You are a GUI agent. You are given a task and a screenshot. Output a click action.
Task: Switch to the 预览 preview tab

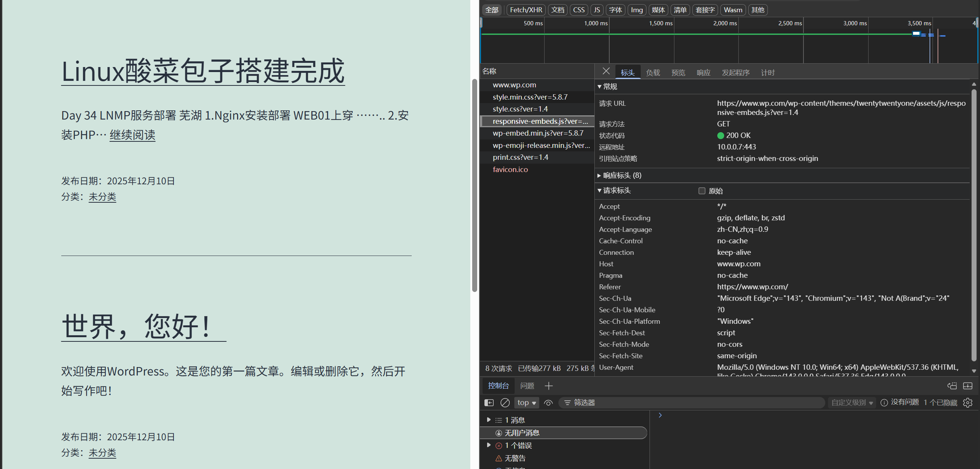point(678,72)
